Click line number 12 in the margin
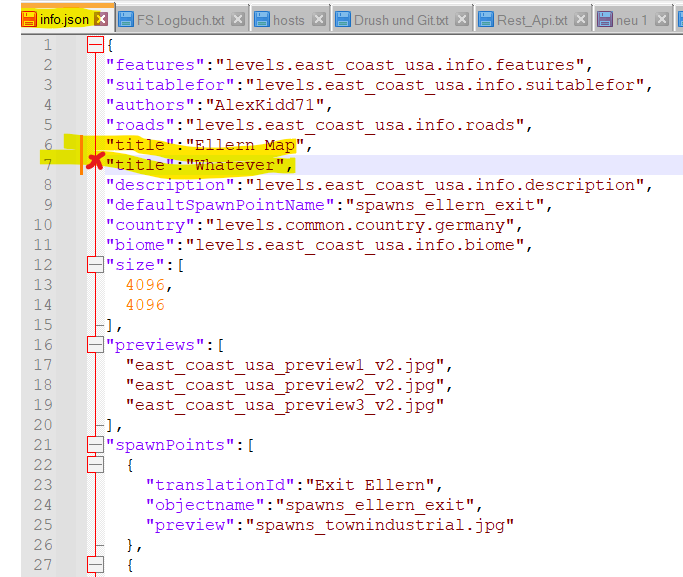 click(x=43, y=265)
